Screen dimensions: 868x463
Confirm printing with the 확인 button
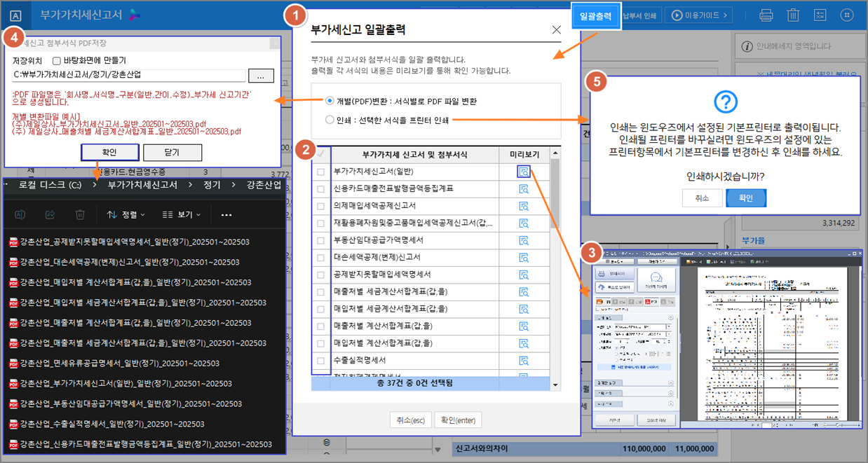(x=745, y=198)
